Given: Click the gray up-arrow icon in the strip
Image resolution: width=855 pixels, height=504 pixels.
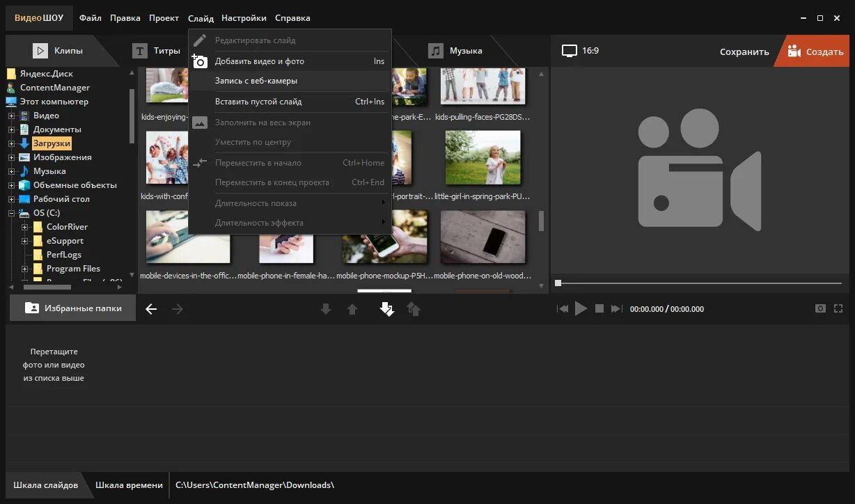Looking at the screenshot, I should tap(352, 309).
